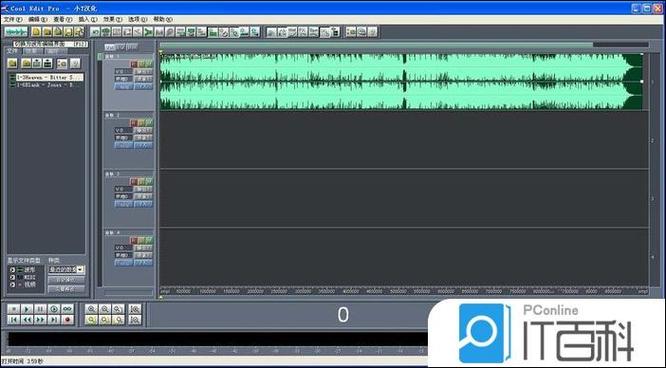Click the black level meter bar
Image resolution: width=666 pixels, height=368 pixels.
[218, 339]
